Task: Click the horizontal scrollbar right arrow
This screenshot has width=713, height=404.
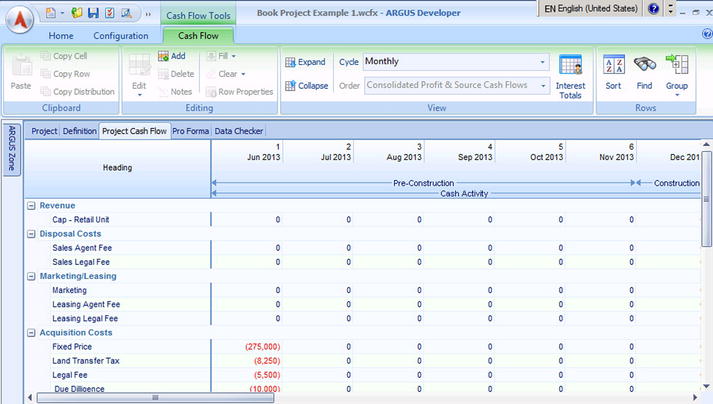Action: (695, 398)
